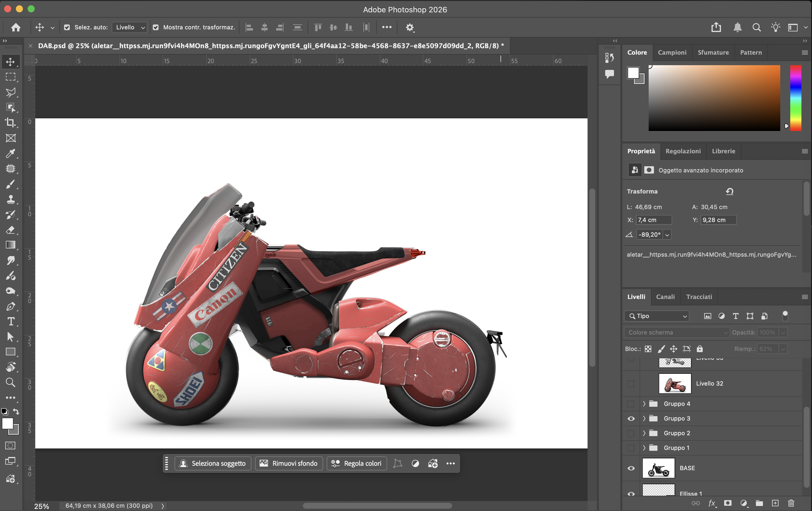This screenshot has width=812, height=511.
Task: Select the Brush tool
Action: [x=11, y=184]
